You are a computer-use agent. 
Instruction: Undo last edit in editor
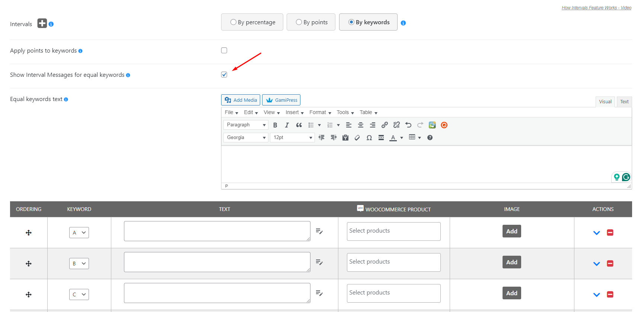point(408,125)
